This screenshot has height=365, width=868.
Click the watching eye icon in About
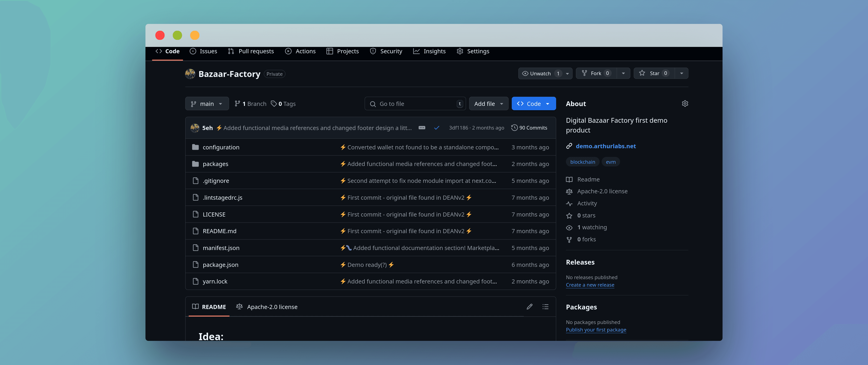click(569, 227)
